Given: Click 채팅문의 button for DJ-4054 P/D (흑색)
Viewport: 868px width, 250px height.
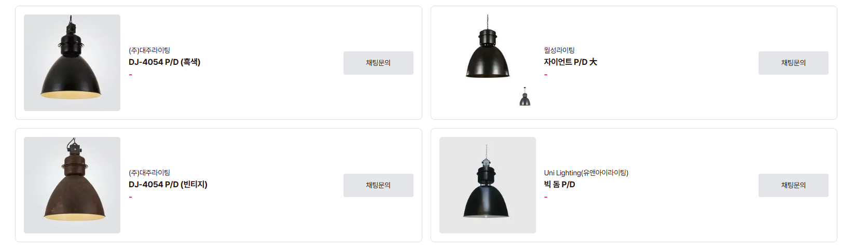Looking at the screenshot, I should click(378, 63).
